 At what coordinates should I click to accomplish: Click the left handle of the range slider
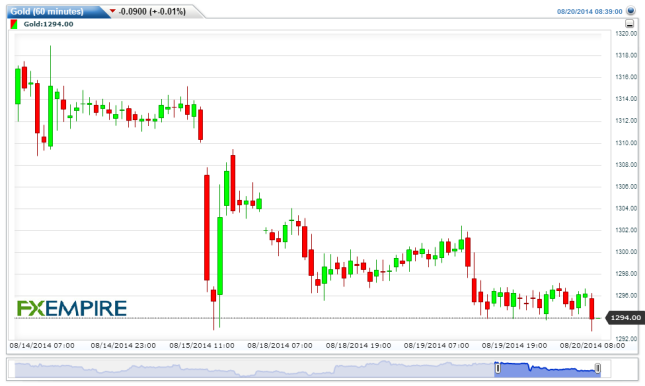(x=498, y=368)
